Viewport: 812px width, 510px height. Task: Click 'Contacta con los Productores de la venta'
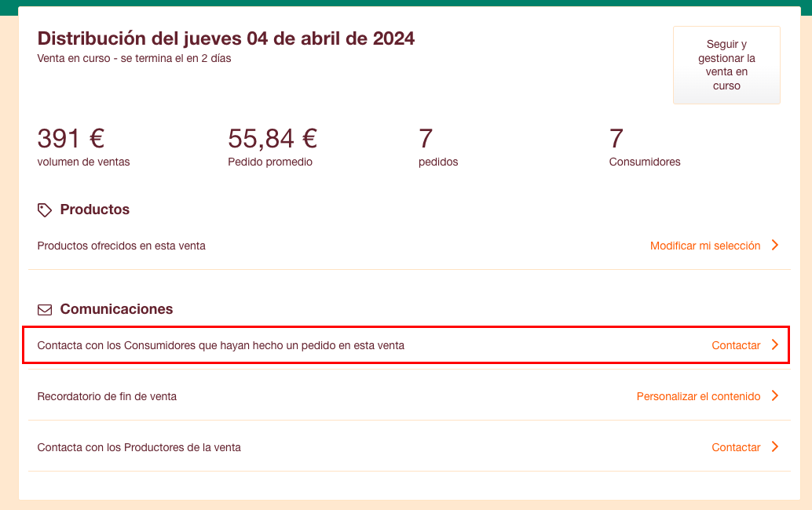(x=139, y=447)
